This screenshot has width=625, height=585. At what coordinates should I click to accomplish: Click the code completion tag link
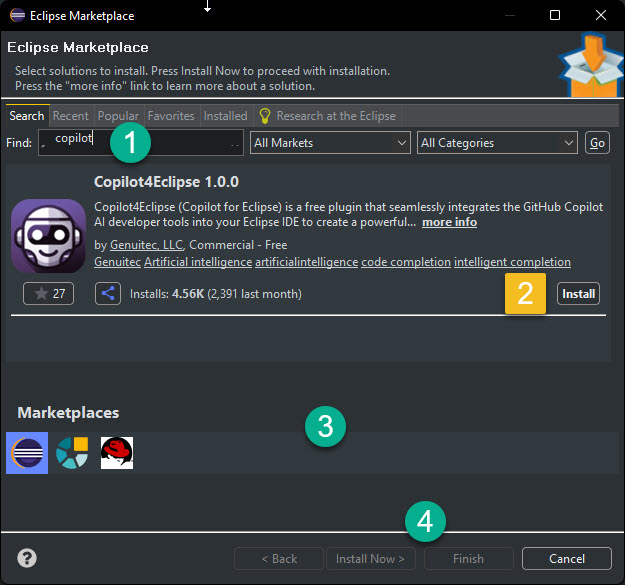pyautogui.click(x=406, y=262)
